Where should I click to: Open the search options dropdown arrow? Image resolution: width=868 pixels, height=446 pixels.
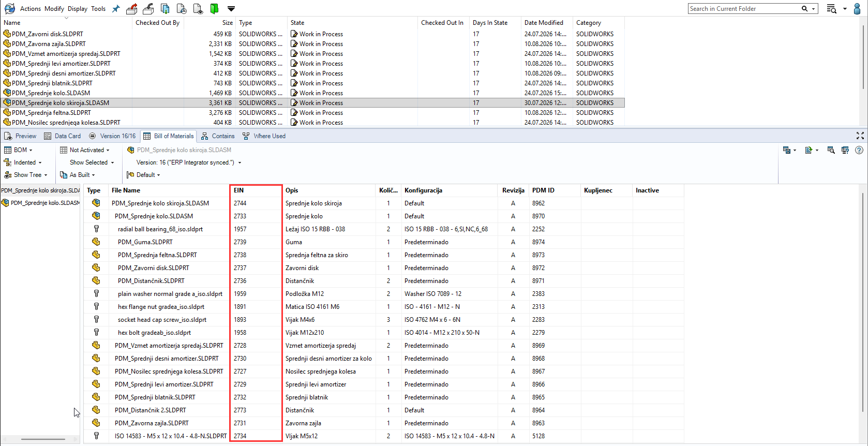pyautogui.click(x=814, y=9)
